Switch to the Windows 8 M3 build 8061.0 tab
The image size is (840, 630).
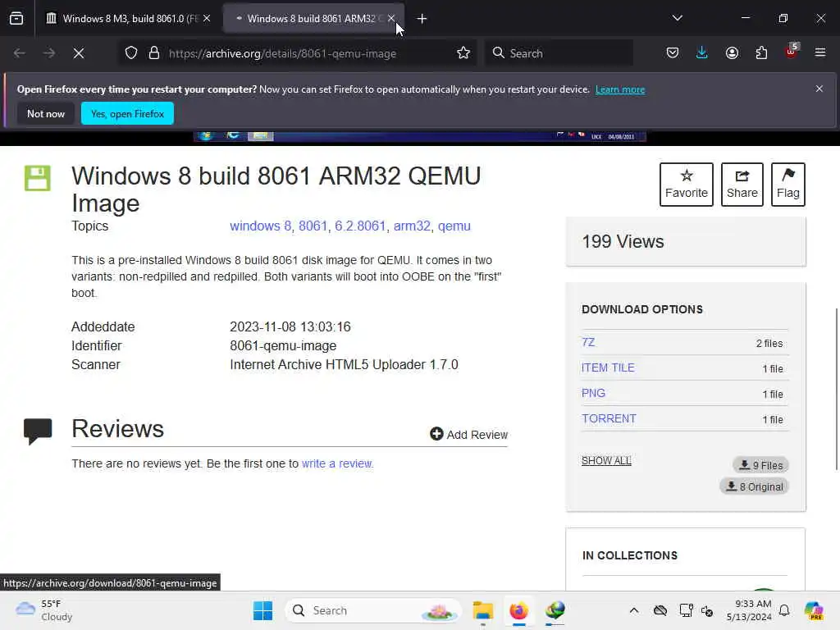click(127, 18)
